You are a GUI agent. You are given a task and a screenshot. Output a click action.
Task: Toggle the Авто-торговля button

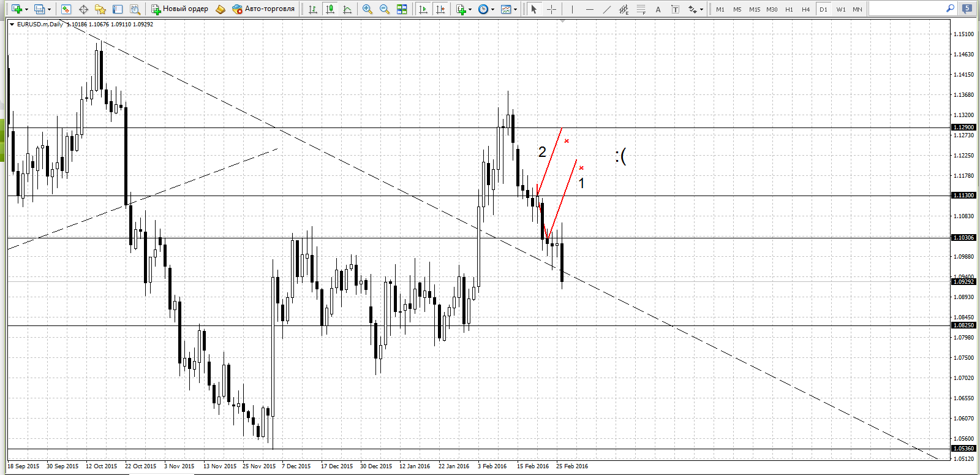point(263,9)
